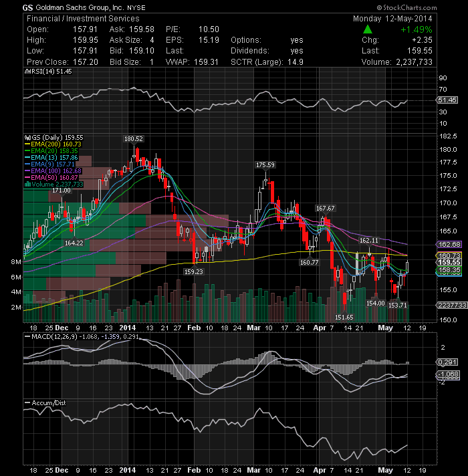Click the yellow 160.73 axis price tag

pos(449,255)
